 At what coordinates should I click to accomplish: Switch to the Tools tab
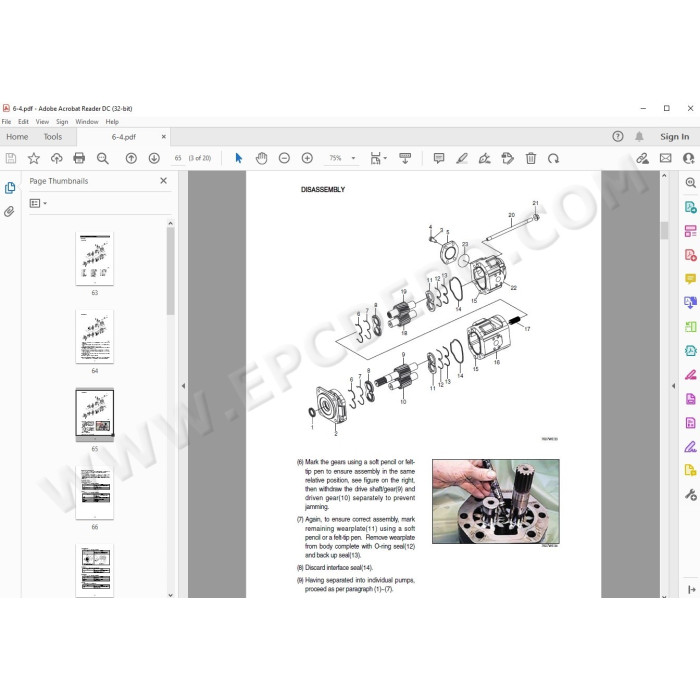(53, 137)
